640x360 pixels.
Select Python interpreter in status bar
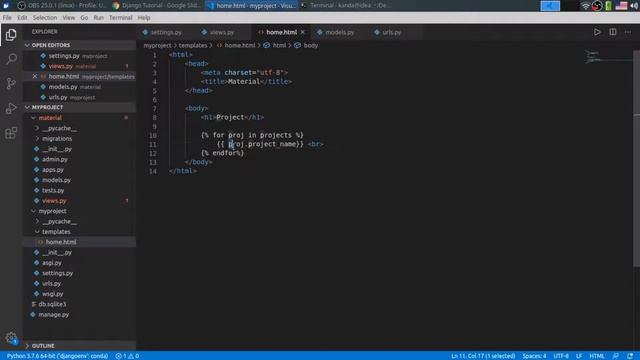click(57, 356)
